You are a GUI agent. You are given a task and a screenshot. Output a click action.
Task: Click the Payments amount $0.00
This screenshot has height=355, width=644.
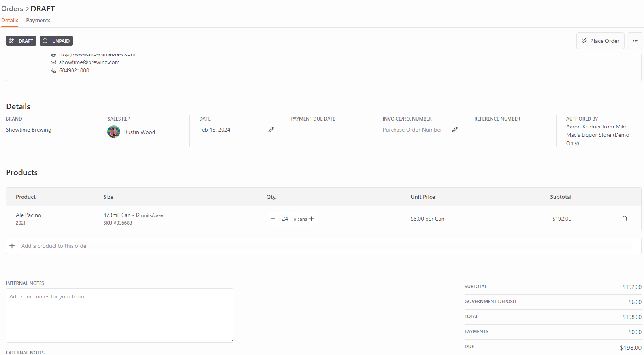click(x=635, y=332)
